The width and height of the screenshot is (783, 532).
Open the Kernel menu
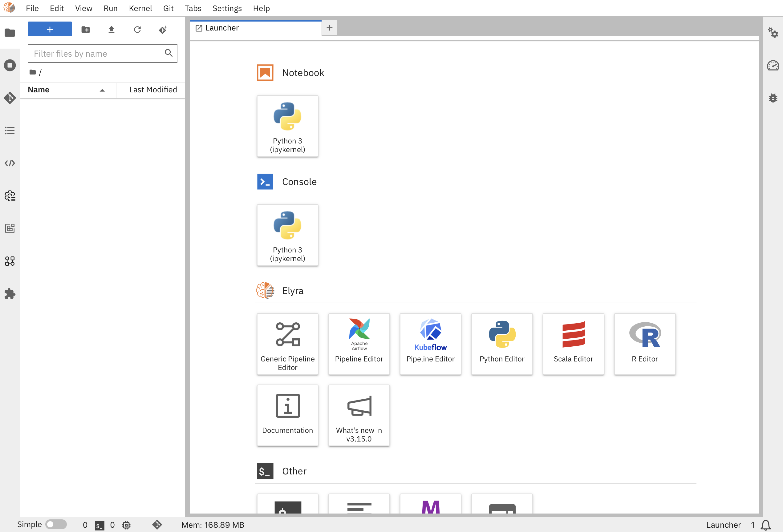[x=140, y=8]
